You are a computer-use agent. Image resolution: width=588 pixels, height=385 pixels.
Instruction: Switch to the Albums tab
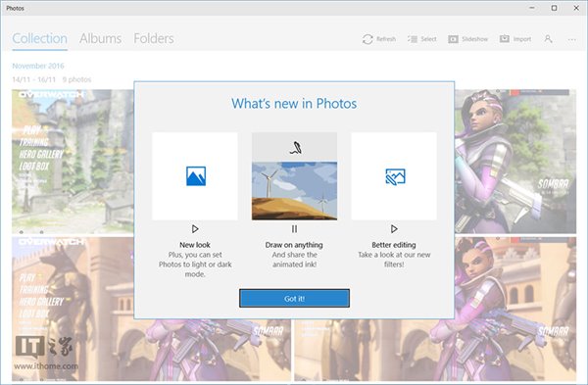pos(100,38)
